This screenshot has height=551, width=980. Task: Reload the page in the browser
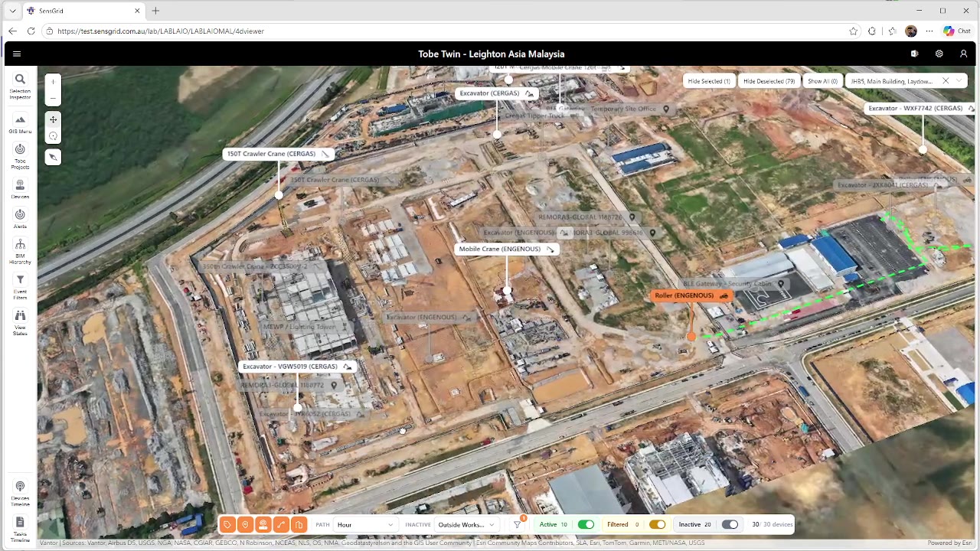31,31
